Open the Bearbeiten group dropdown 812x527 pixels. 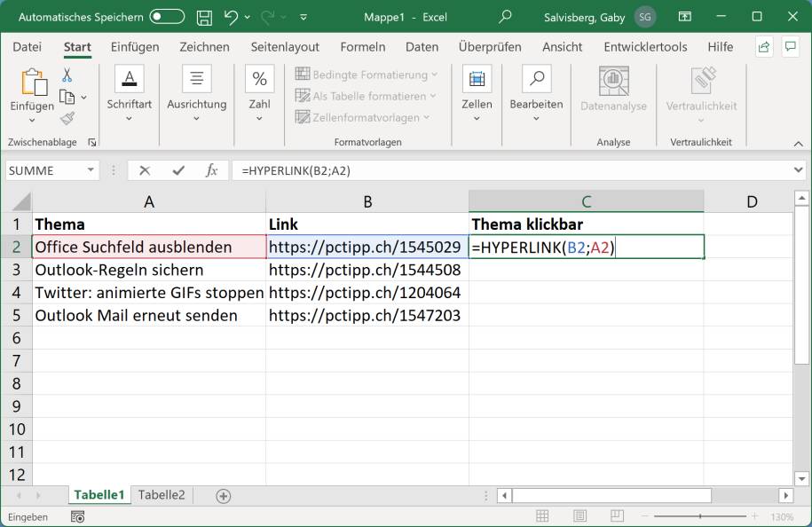coord(536,94)
